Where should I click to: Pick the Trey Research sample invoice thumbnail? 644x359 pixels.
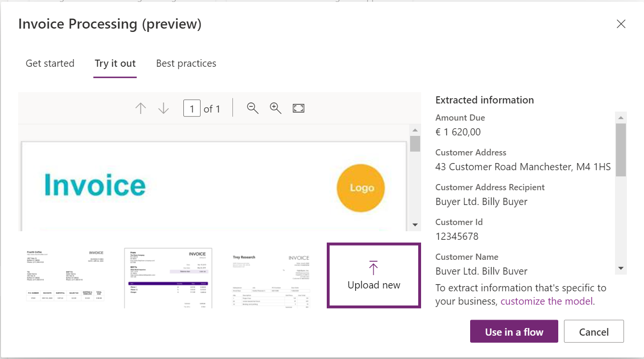pos(271,277)
